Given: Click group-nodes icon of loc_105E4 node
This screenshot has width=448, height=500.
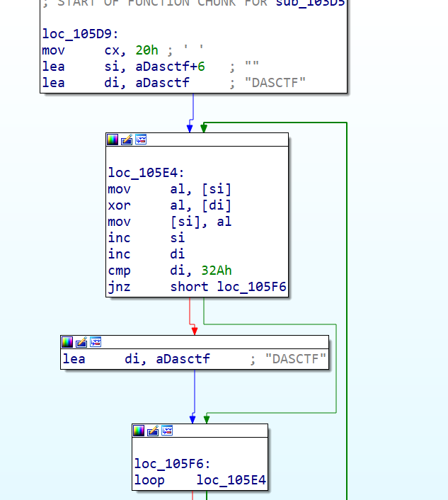Looking at the screenshot, I should pos(141,140).
